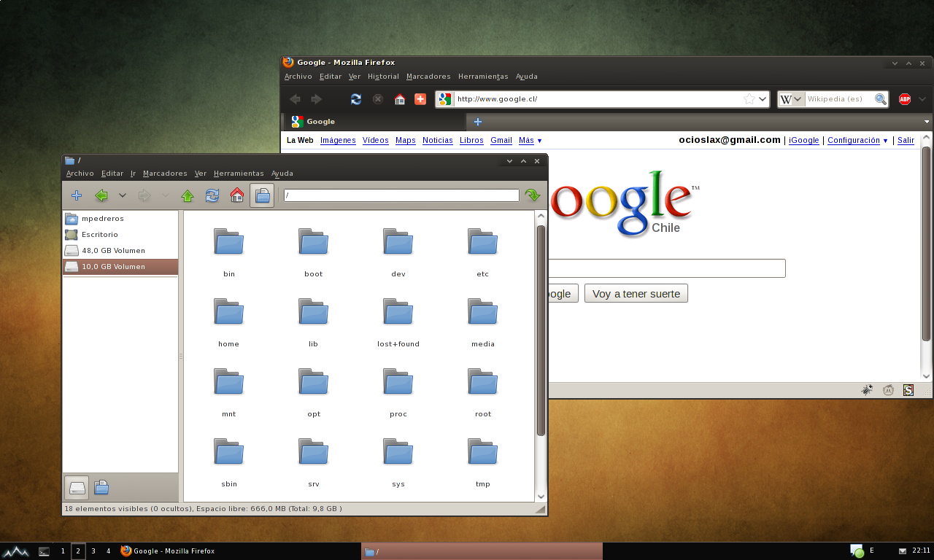Select the Google tab in Firefox

tap(374, 122)
